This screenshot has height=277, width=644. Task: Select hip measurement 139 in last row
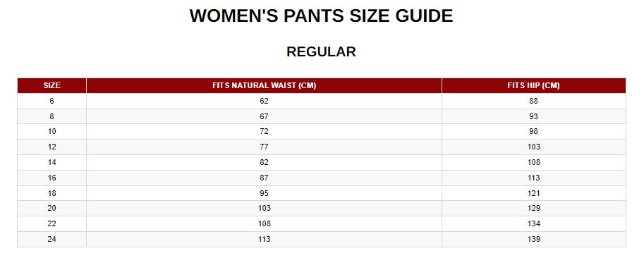(533, 239)
